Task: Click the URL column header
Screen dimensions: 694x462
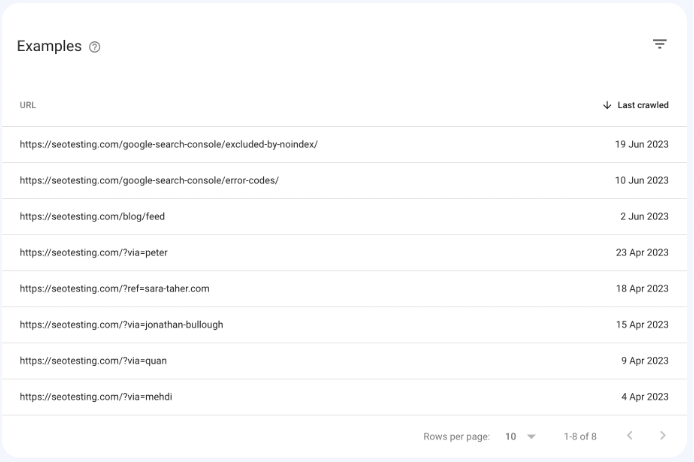Action: click(x=27, y=105)
